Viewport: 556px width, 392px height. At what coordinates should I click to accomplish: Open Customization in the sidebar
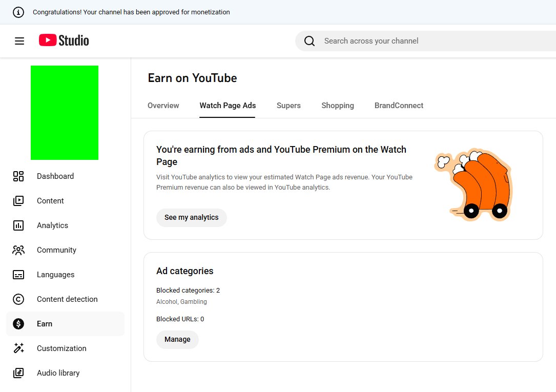(65, 348)
